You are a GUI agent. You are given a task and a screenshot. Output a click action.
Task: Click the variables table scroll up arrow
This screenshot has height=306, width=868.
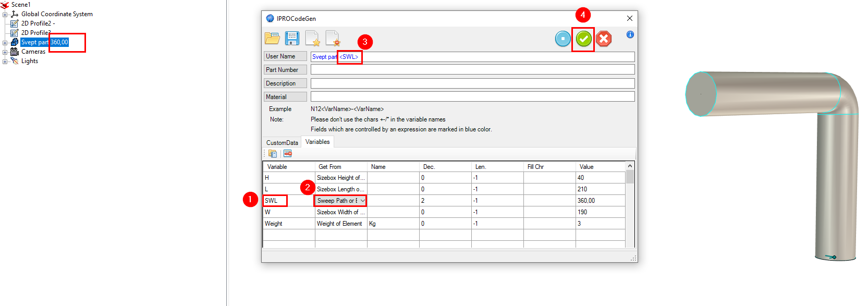point(630,166)
